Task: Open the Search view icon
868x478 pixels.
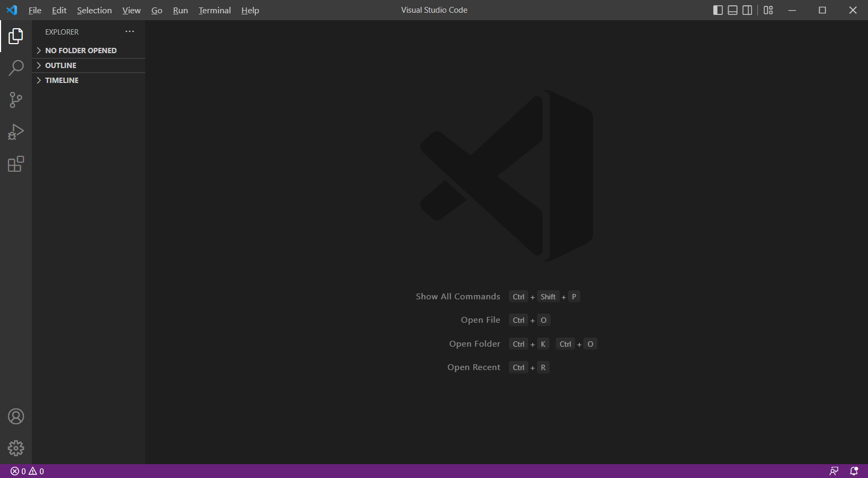Action: (16, 68)
